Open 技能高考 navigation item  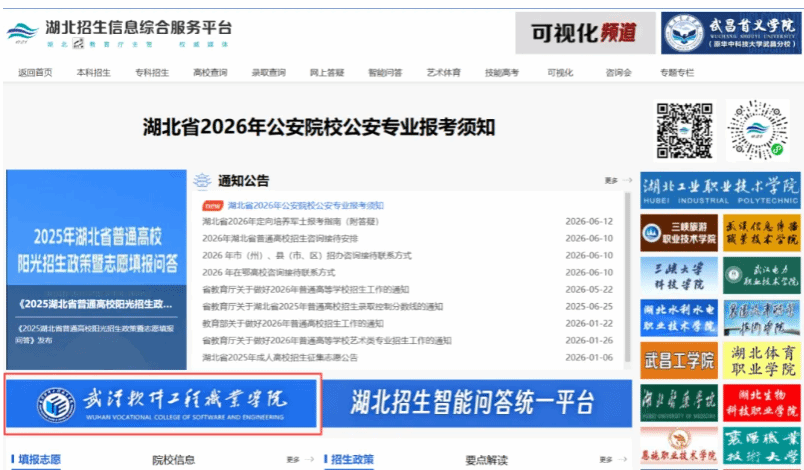pos(502,73)
